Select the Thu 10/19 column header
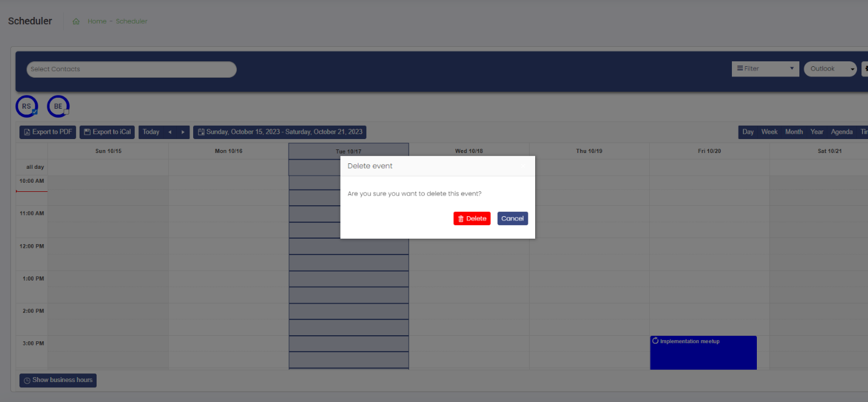The width and height of the screenshot is (868, 402). [x=589, y=151]
